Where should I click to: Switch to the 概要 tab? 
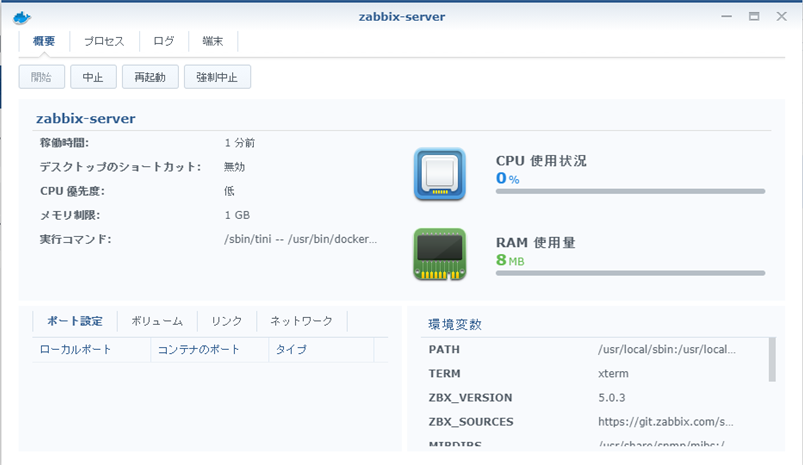pos(44,41)
